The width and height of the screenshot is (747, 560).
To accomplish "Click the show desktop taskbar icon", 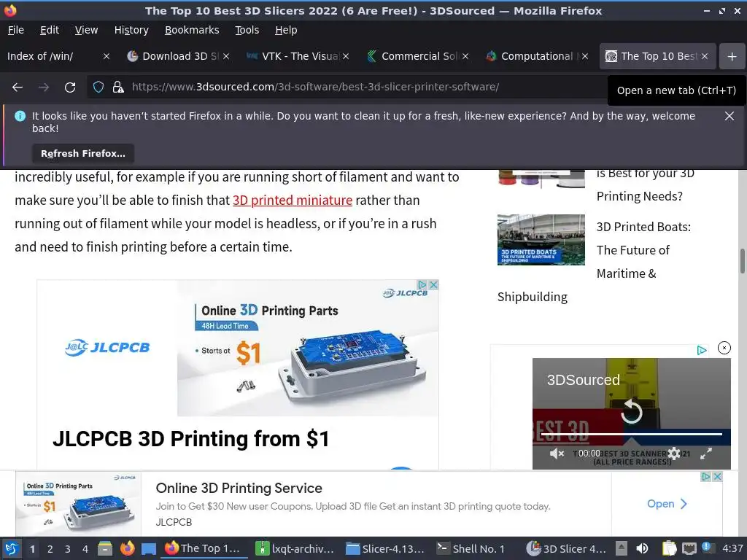I will (149, 549).
